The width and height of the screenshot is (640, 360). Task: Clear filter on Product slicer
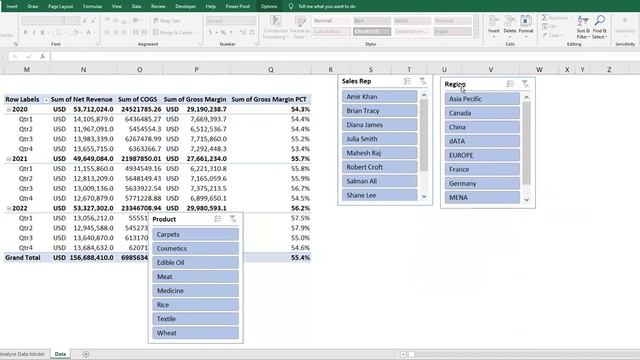[233, 219]
